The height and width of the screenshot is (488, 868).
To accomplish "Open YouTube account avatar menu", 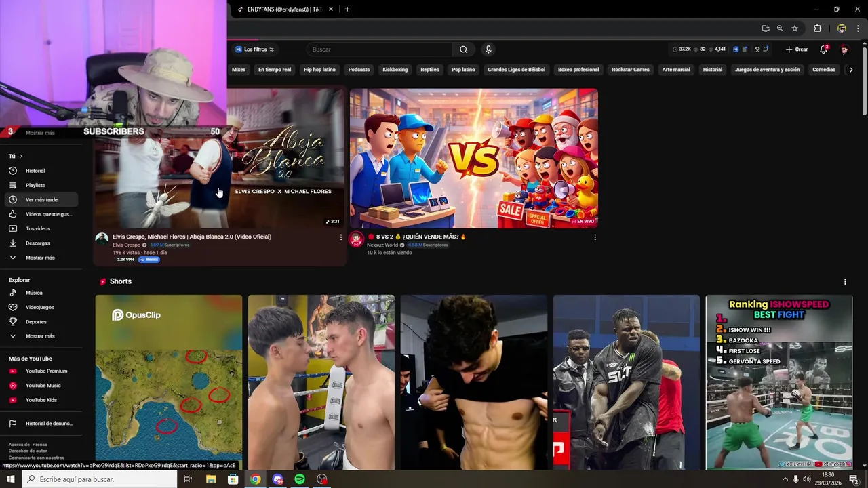I will [x=844, y=49].
